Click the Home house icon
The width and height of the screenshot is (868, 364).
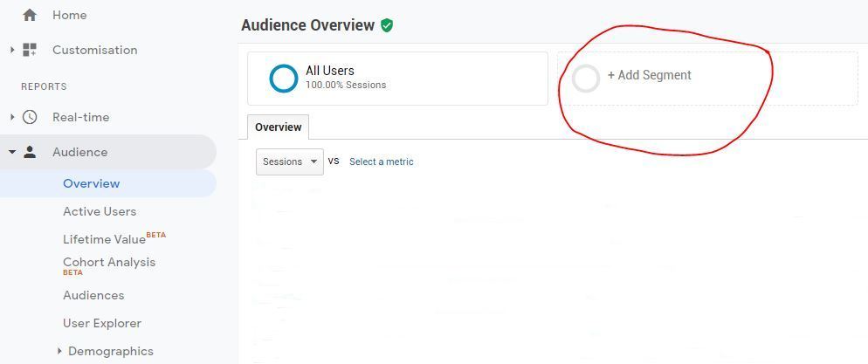(30, 16)
